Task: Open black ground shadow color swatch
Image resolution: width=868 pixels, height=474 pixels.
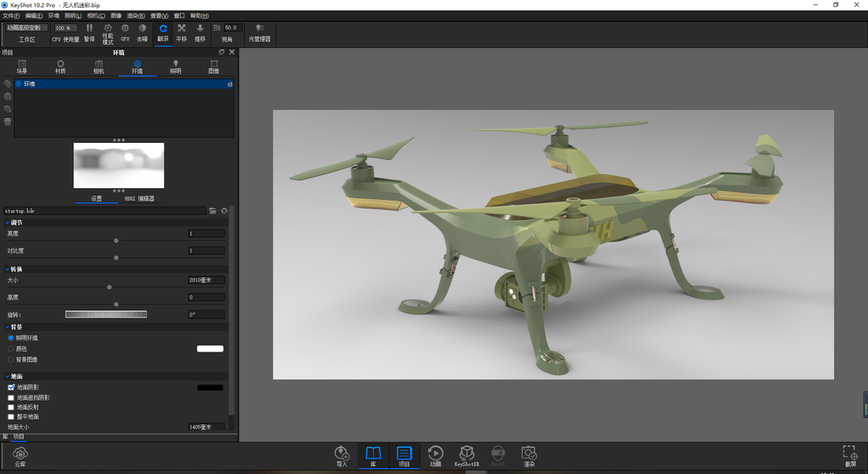Action: 210,388
